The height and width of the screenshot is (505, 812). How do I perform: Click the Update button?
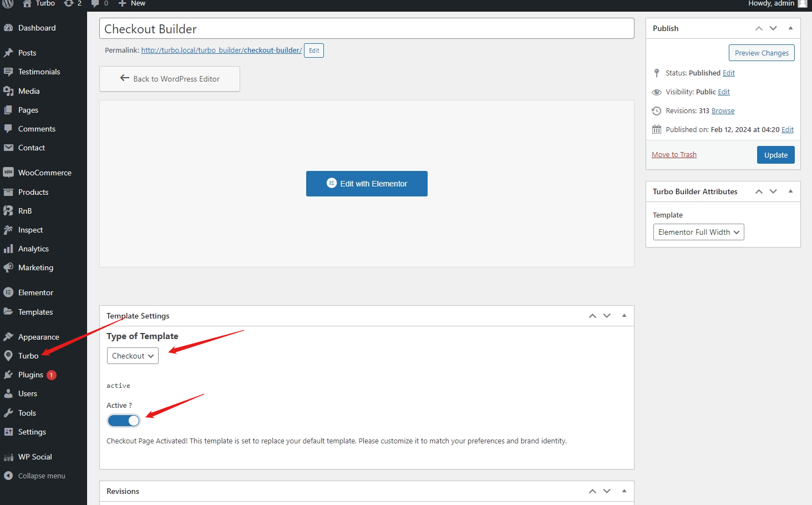click(x=775, y=155)
